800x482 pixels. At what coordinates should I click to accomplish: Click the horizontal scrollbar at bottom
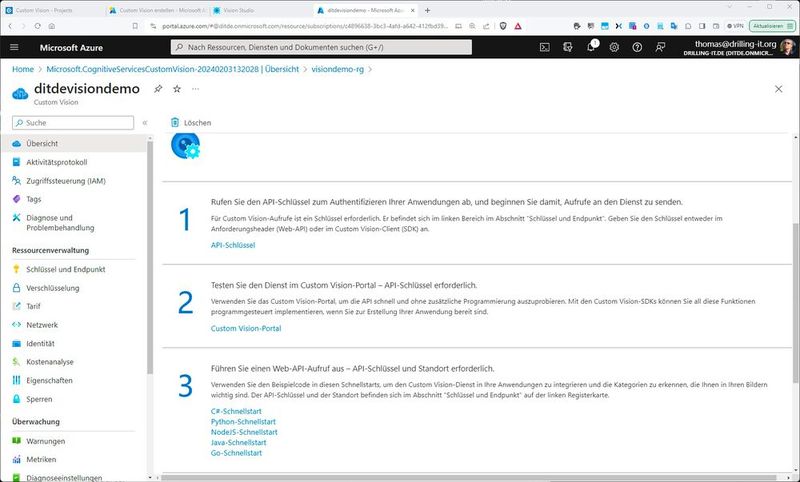(468, 478)
